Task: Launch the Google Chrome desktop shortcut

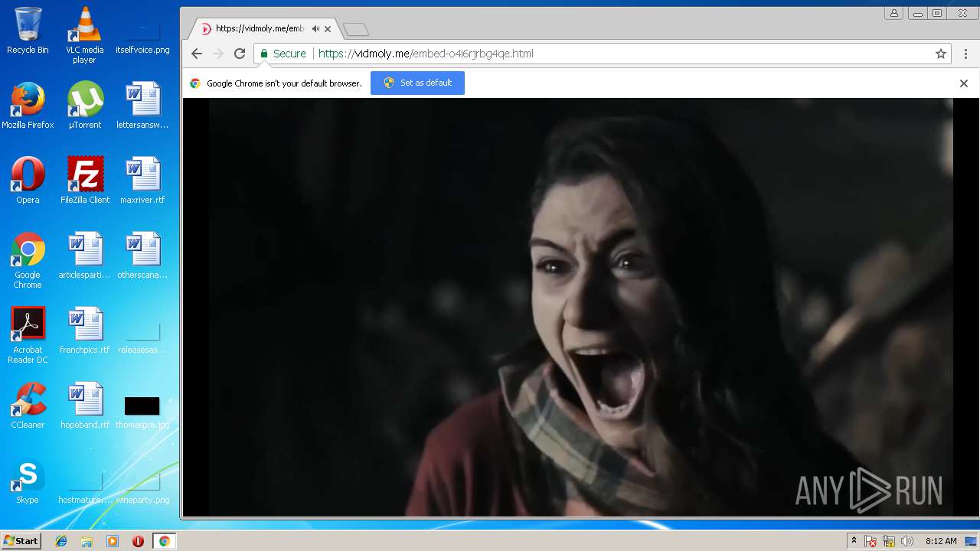Action: (28, 260)
